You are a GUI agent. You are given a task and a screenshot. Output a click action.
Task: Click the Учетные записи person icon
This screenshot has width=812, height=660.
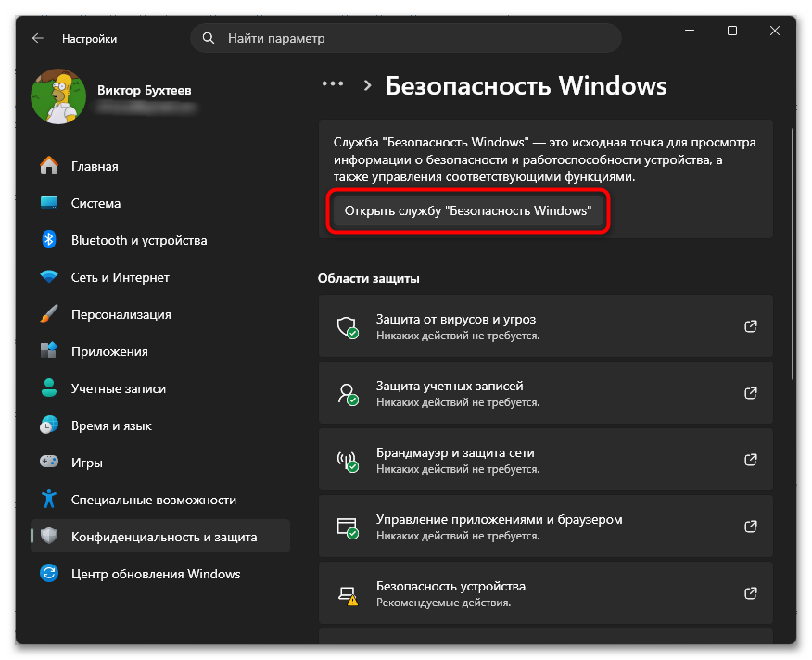(49, 388)
